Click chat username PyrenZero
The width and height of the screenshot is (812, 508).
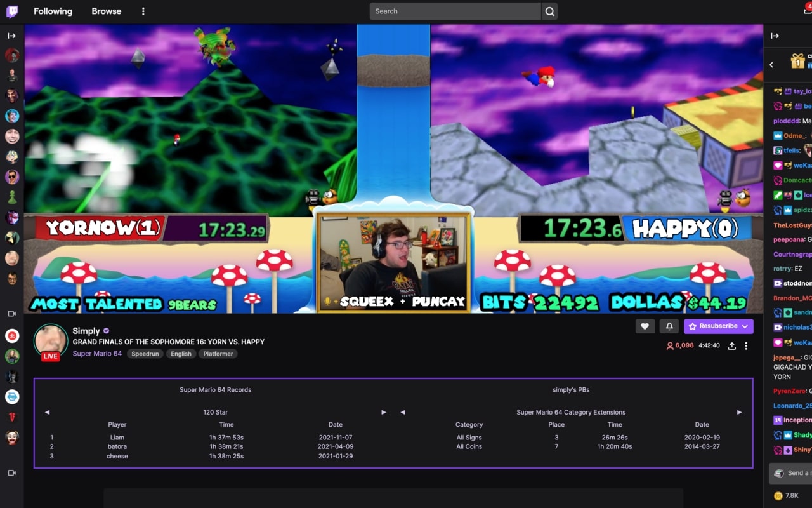tap(790, 391)
